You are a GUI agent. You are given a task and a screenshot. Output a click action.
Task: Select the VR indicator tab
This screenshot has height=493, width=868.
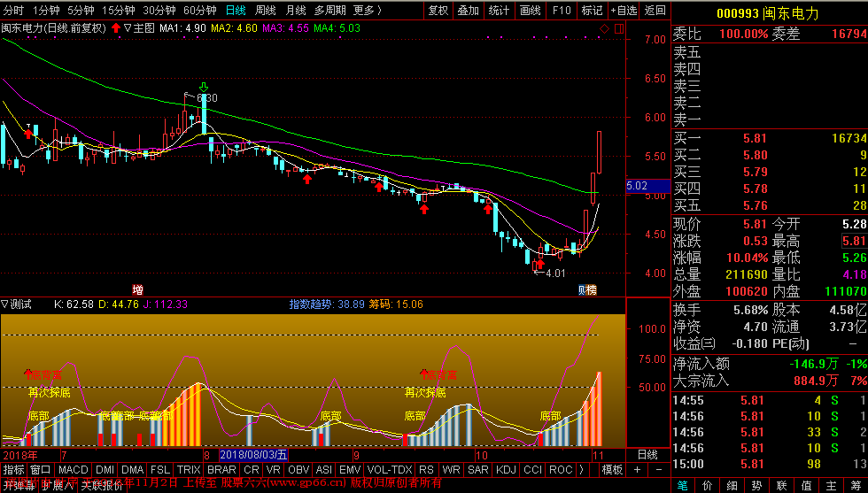tap(273, 470)
